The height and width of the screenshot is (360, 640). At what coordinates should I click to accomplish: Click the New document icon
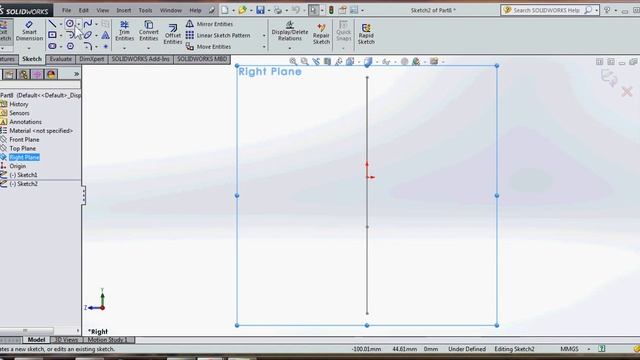[224, 10]
